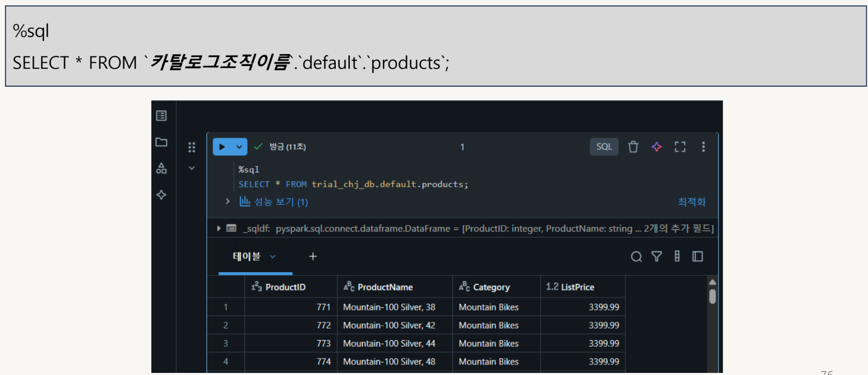Run the SQL cell
Screen dimensions: 868x375
pos(222,147)
